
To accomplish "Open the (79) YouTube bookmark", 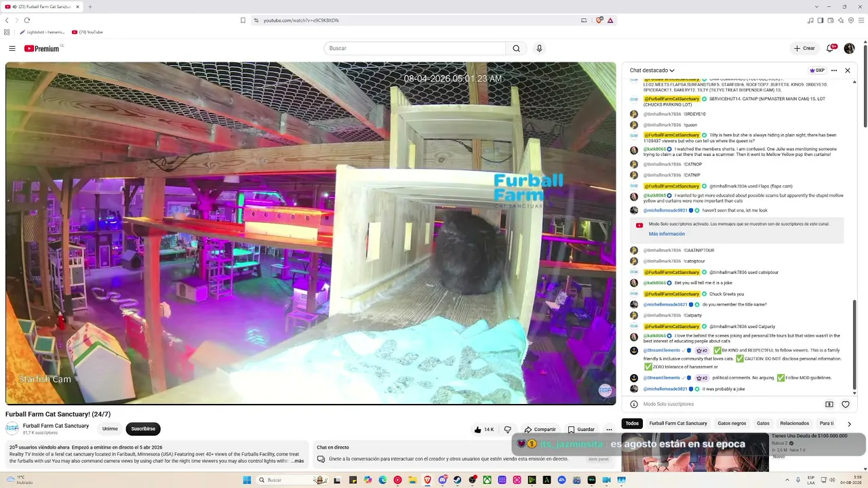I will [x=87, y=32].
